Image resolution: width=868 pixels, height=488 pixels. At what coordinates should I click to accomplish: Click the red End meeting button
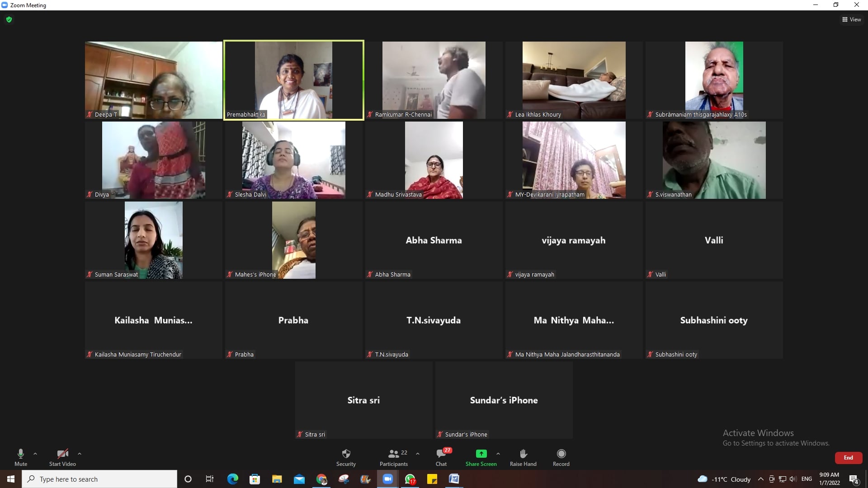[848, 458]
